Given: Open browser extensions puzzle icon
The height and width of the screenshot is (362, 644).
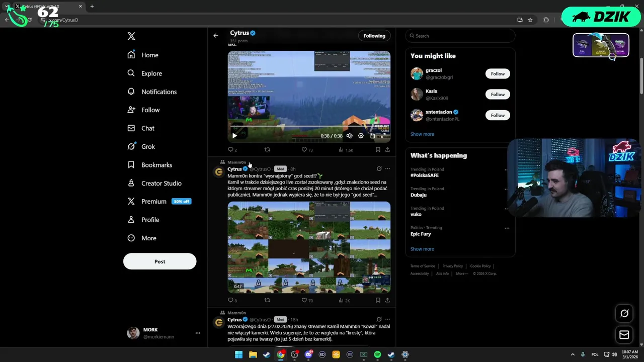Looking at the screenshot, I should click(546, 20).
